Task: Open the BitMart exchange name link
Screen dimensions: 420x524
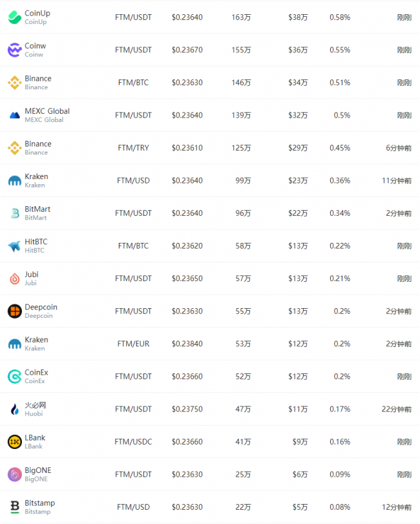Action: coord(37,209)
